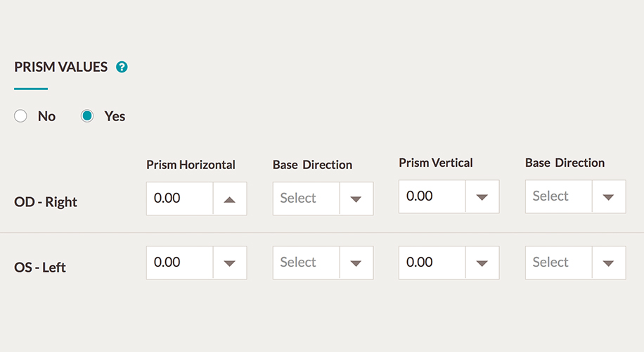This screenshot has height=352, width=644.
Task: Select the No prism radio button
Action: [20, 116]
